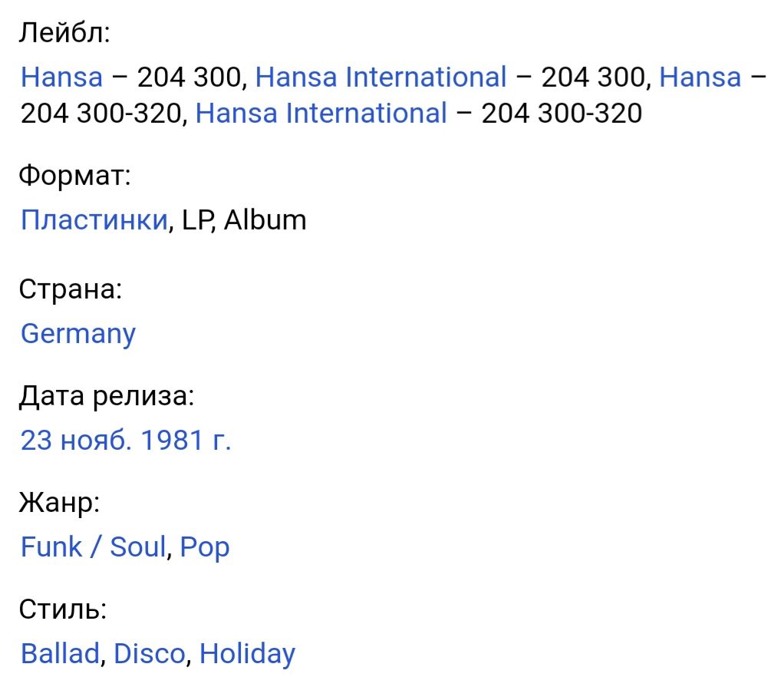The width and height of the screenshot is (784, 687).
Task: Open the Hansa label link for 204 300
Action: tap(61, 77)
